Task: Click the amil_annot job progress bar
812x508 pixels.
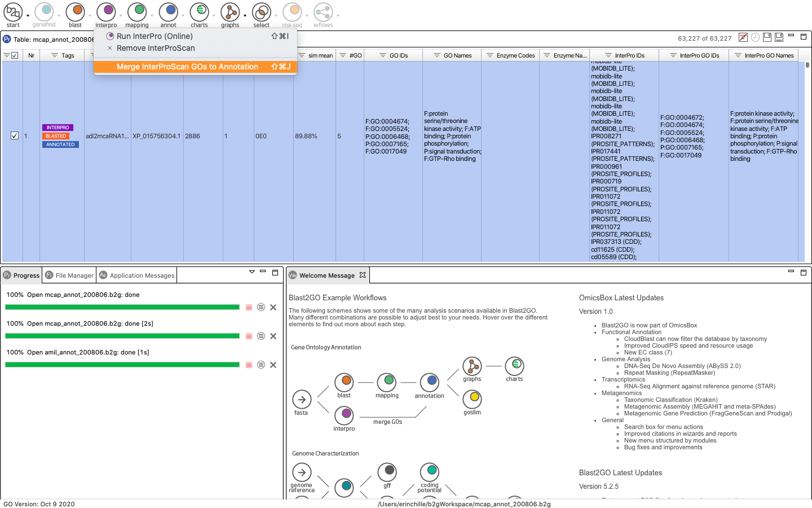Action: (x=122, y=365)
